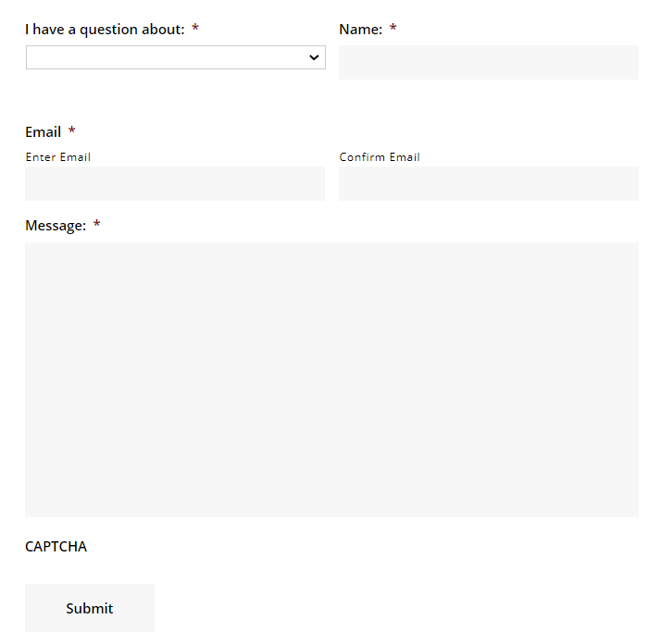Click the required asterisk next to Message

96,226
